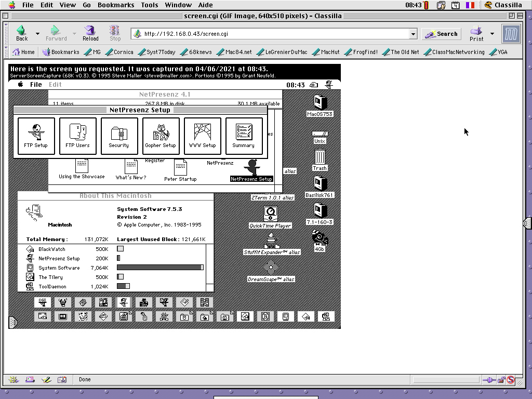Select the What's New? document icon

click(131, 166)
